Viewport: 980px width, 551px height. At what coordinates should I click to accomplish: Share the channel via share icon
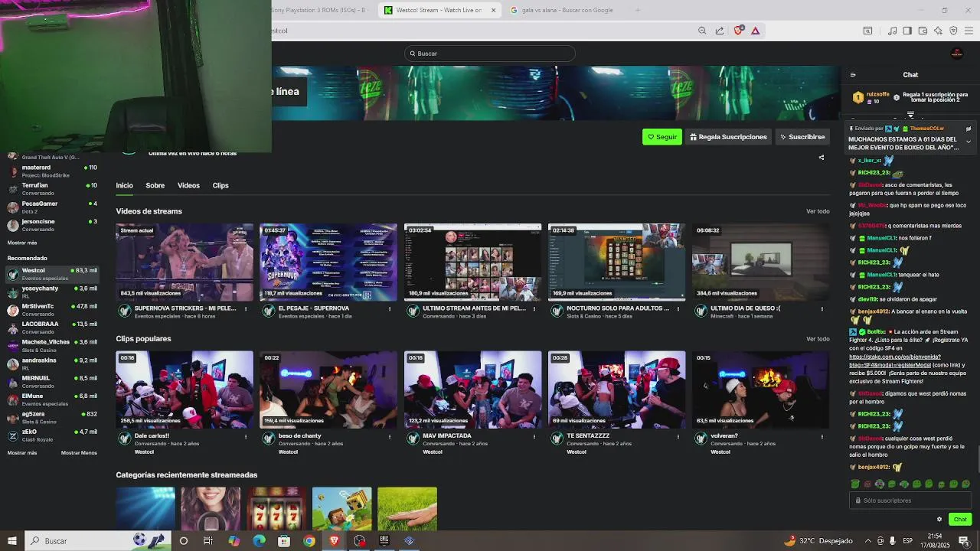coord(822,158)
